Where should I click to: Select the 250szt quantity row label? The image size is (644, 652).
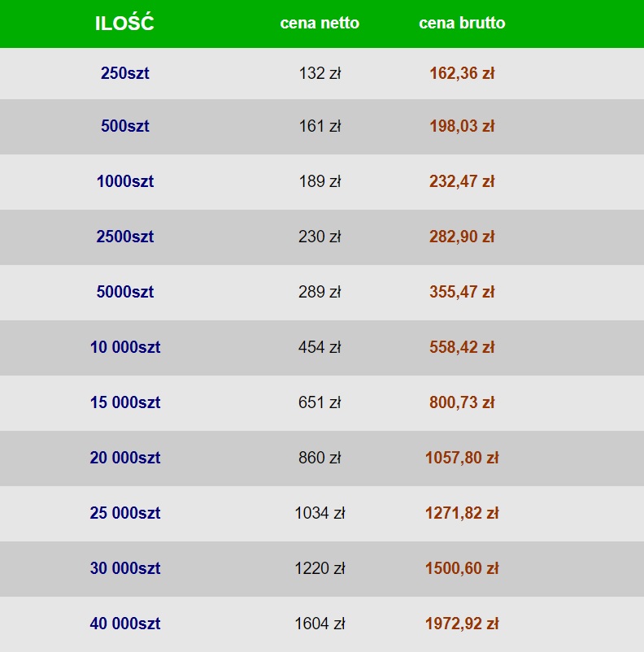pos(125,73)
